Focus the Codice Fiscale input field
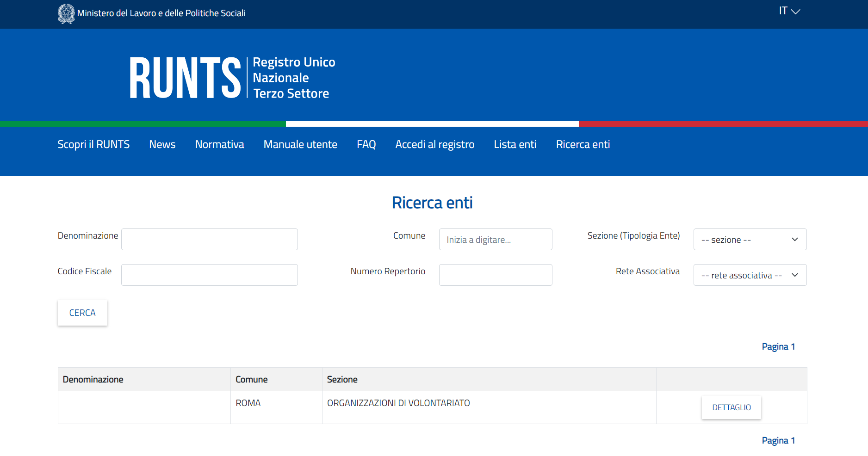 coord(210,275)
